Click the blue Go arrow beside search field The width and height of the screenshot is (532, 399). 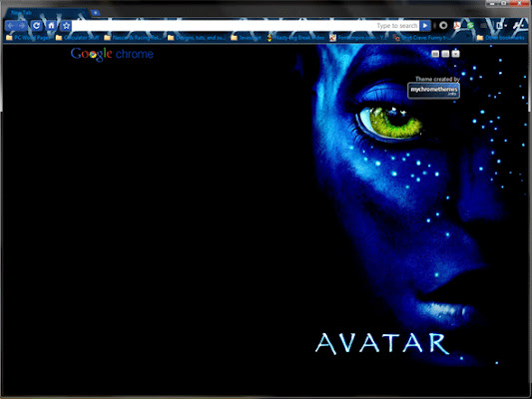click(x=425, y=25)
